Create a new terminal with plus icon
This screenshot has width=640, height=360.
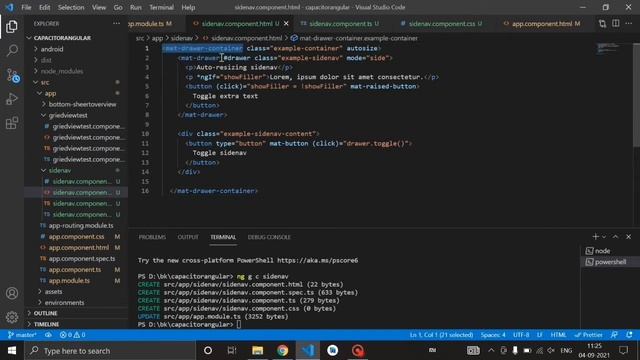pos(596,237)
